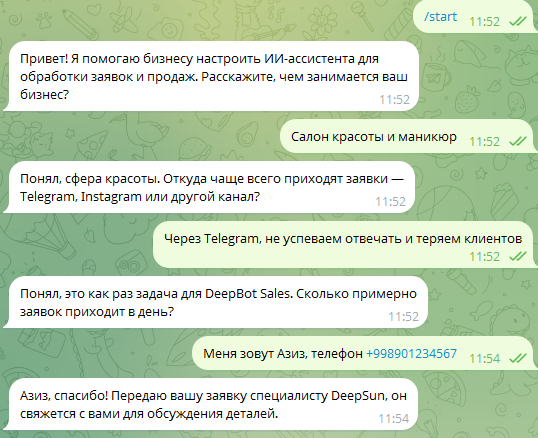The height and width of the screenshot is (438, 538).
Task: Click the 11:52 timestamp on 'Понял, сфера красоты' message
Action: point(390,201)
